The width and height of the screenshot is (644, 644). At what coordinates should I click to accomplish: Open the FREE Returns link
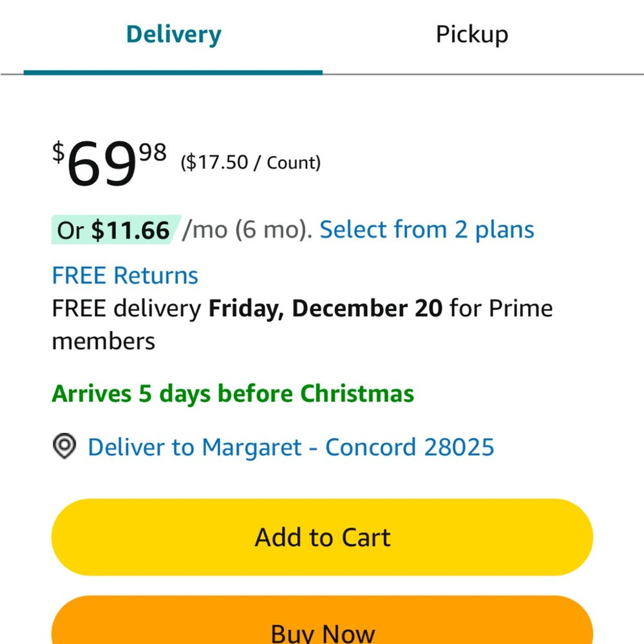coord(125,275)
